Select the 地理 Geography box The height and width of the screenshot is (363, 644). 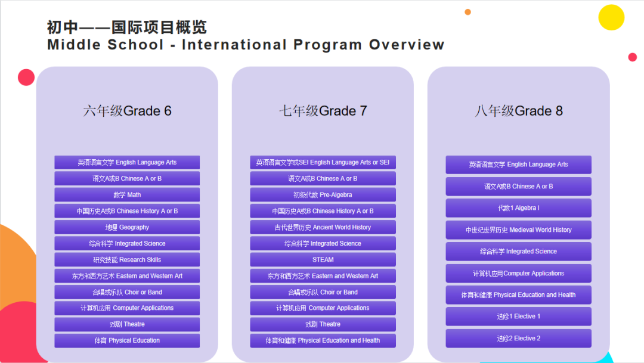[128, 227]
